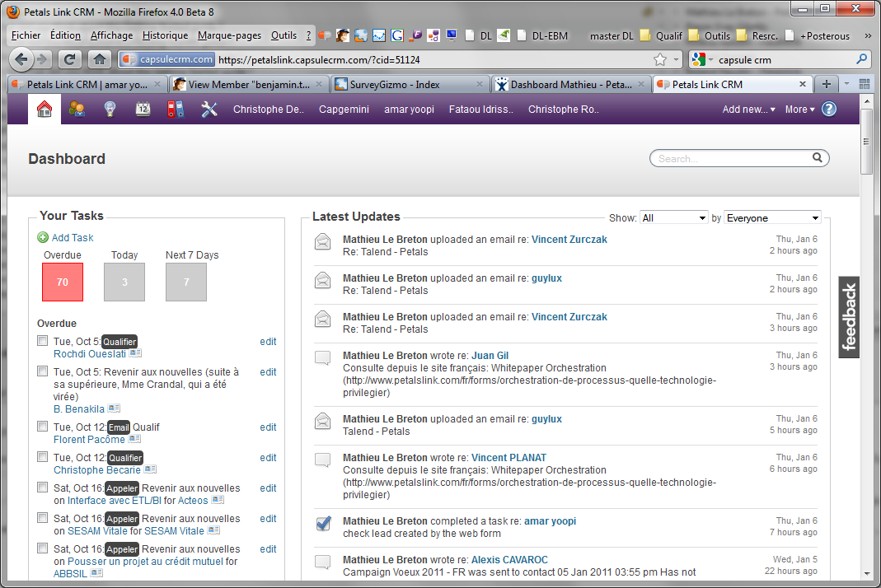Expand the Add new menu

pyautogui.click(x=748, y=110)
